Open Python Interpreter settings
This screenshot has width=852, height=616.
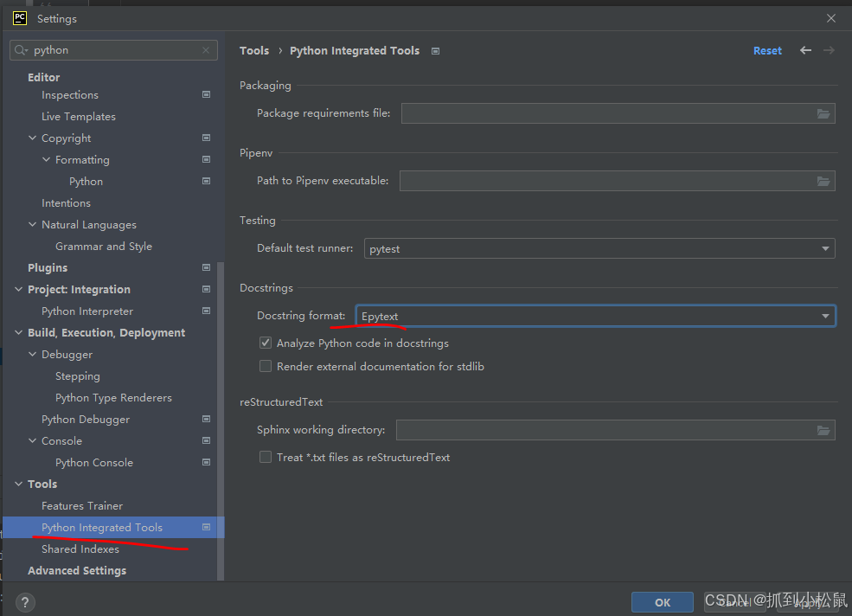(x=87, y=311)
